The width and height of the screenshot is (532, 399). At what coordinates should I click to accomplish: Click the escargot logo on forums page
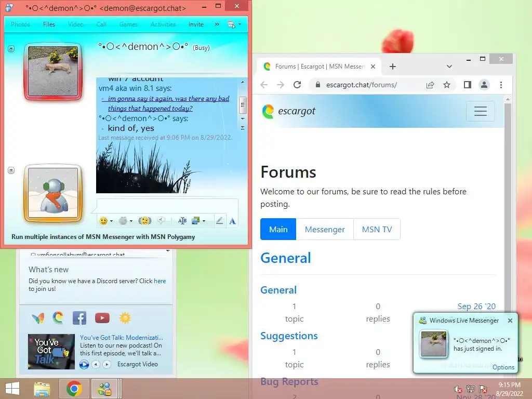click(289, 111)
